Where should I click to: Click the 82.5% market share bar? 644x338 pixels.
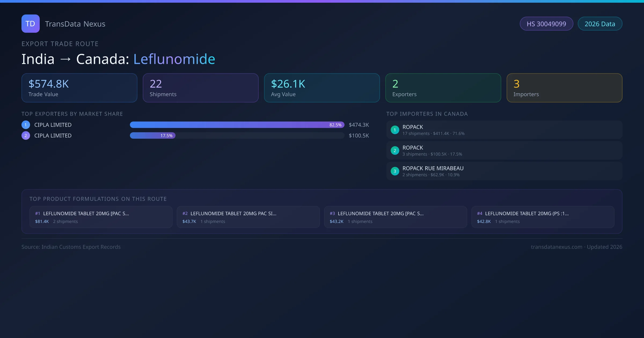coord(237,125)
